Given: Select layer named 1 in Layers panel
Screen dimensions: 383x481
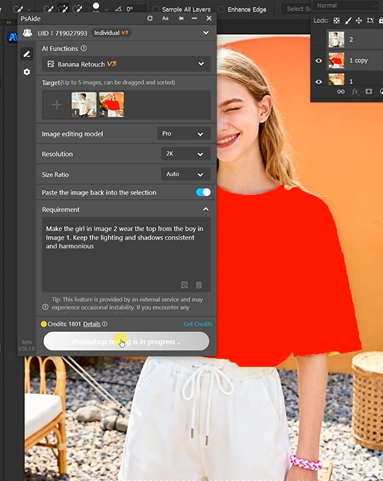Looking at the screenshot, I should (351, 81).
